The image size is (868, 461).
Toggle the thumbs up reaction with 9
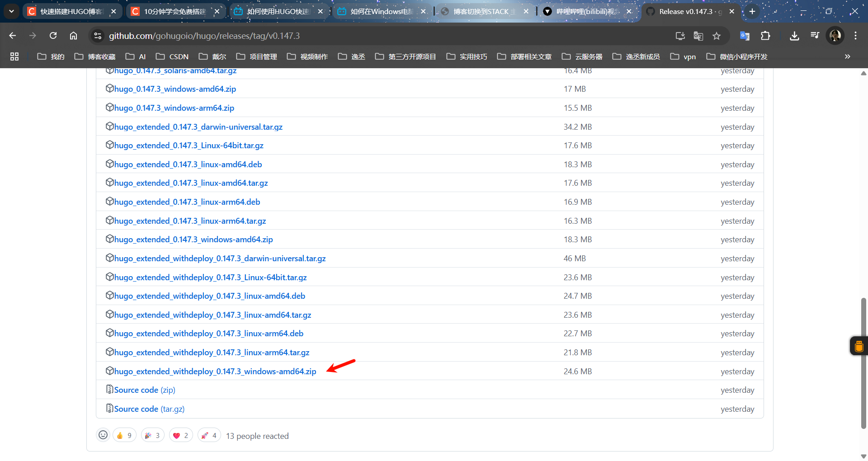tap(124, 435)
